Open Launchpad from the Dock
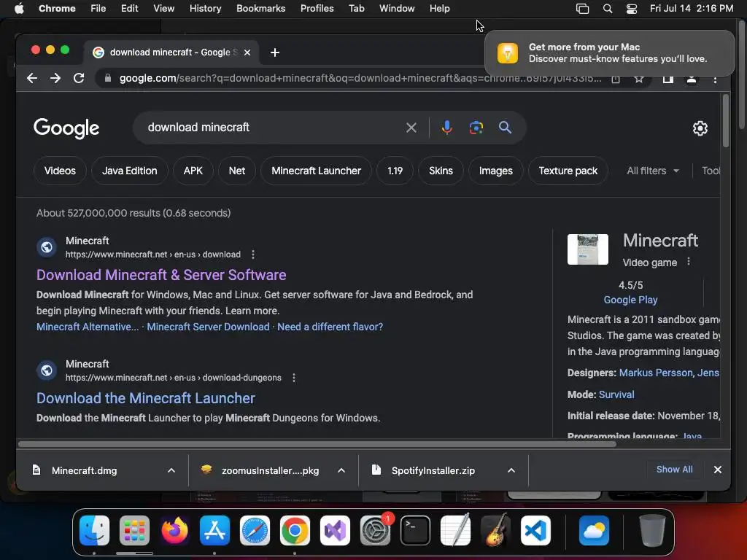This screenshot has width=747, height=560. click(x=134, y=530)
